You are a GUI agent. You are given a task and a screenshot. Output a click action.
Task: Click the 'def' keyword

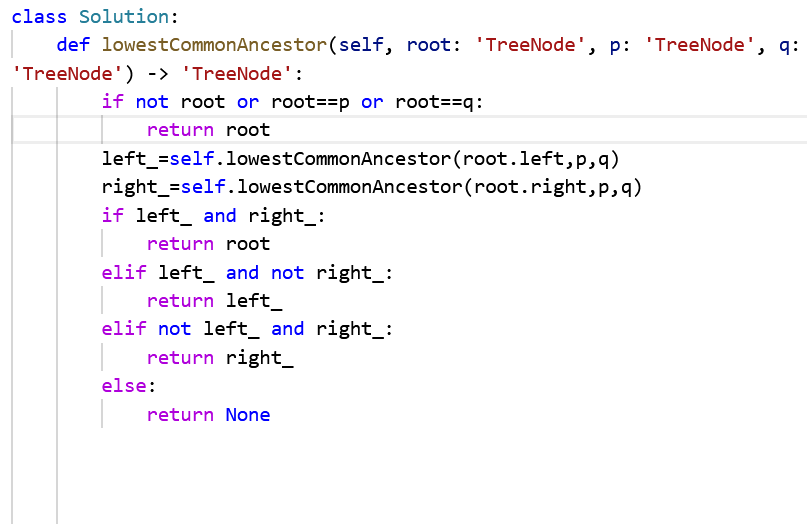tap(74, 45)
